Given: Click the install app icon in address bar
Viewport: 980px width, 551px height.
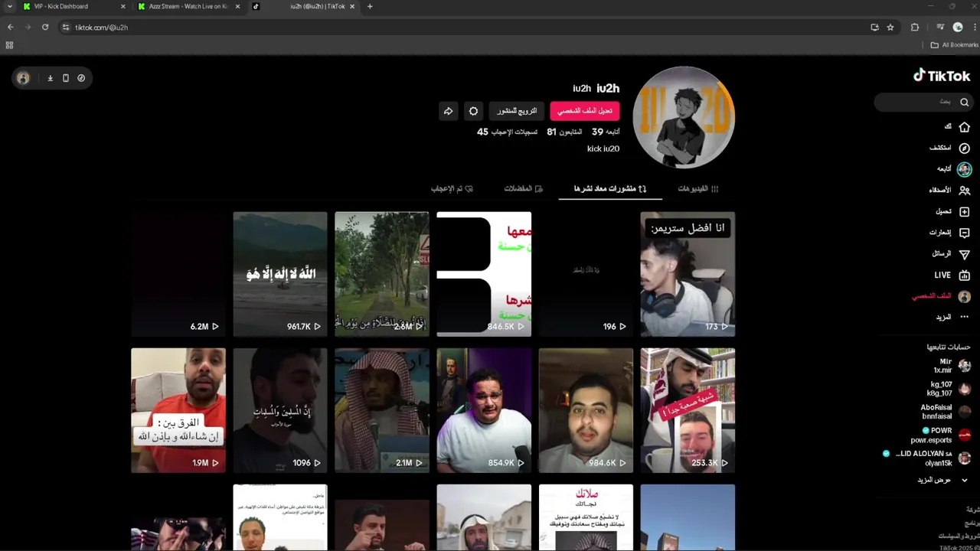Looking at the screenshot, I should (x=874, y=27).
